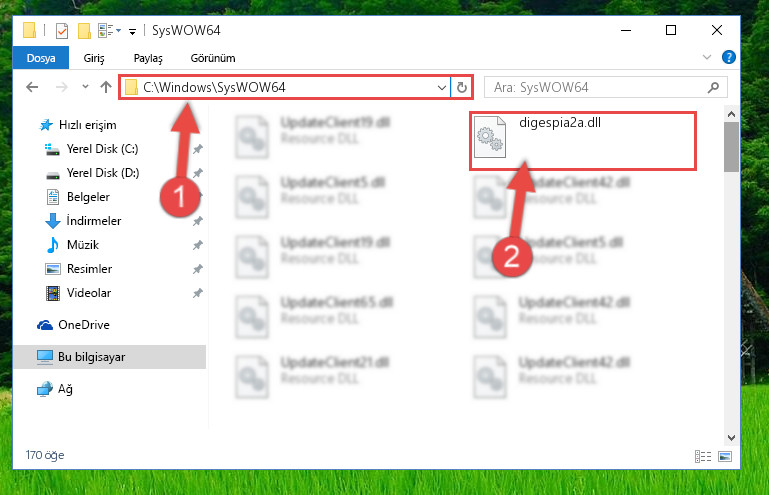Open the Dosya menu tab
This screenshot has width=769, height=495.
[x=41, y=58]
